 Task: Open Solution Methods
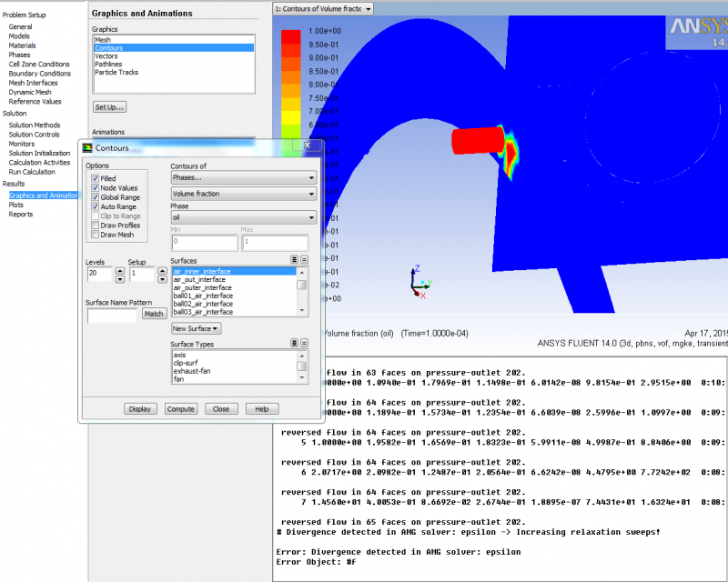click(35, 125)
